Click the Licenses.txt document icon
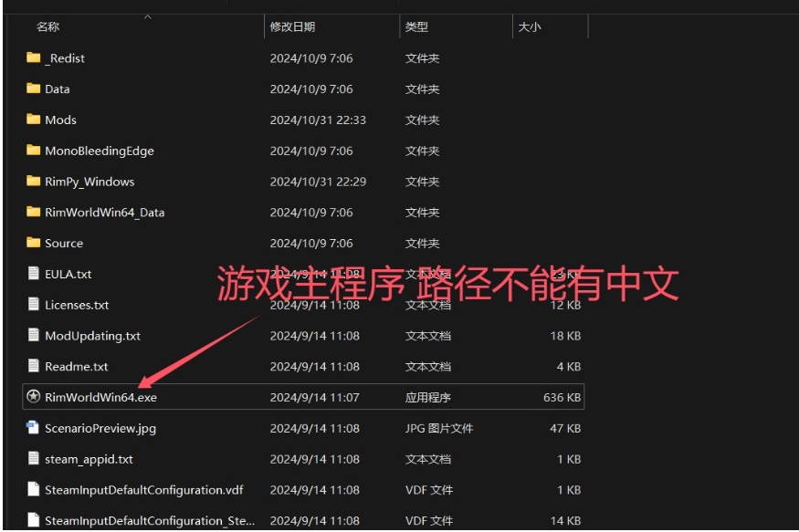 (x=33, y=305)
